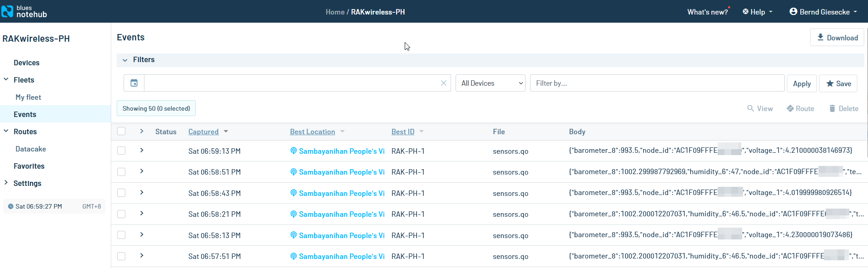Toggle the select-all events checkbox
Screen dimensions: 868x268
(x=121, y=131)
